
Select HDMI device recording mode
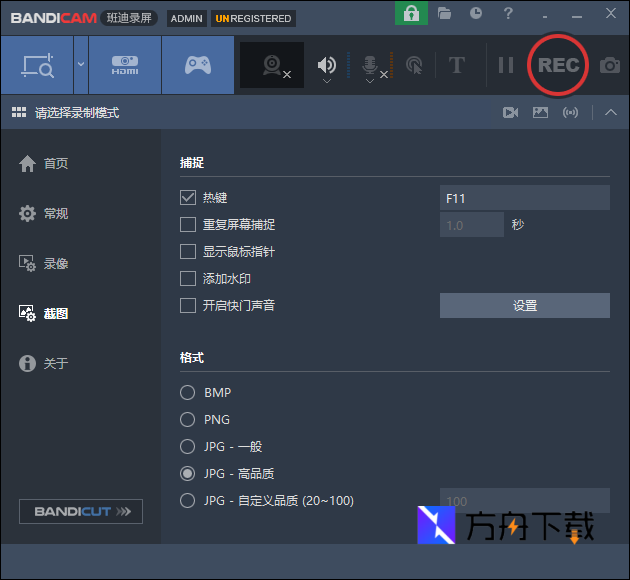pyautogui.click(x=125, y=65)
